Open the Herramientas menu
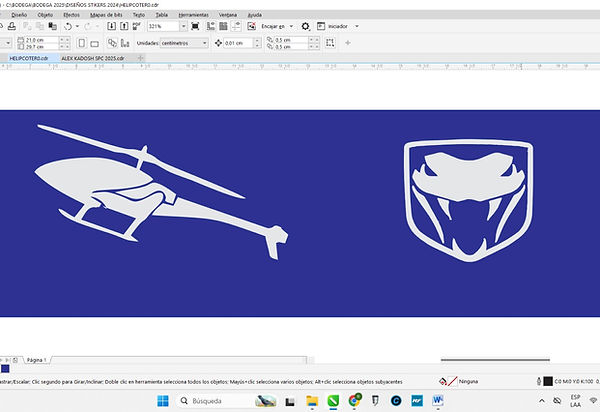The width and height of the screenshot is (600, 412). pos(194,15)
